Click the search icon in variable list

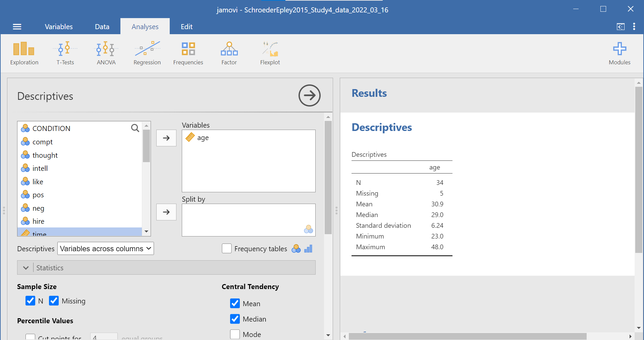135,128
